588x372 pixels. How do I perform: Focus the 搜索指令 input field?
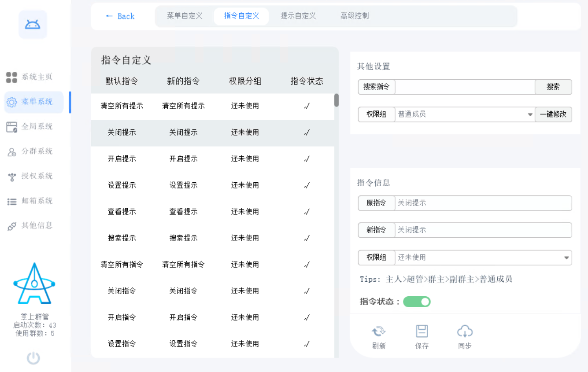[465, 87]
